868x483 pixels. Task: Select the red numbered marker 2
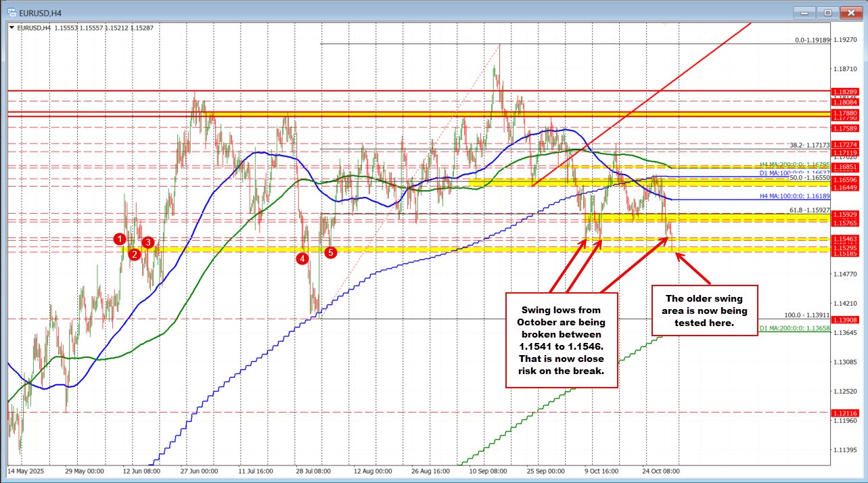click(x=134, y=254)
